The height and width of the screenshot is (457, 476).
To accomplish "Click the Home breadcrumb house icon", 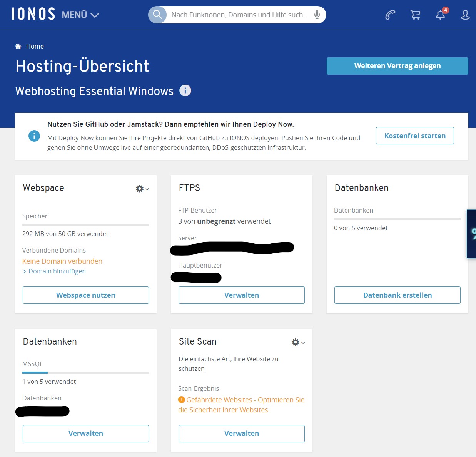I will (x=18, y=46).
